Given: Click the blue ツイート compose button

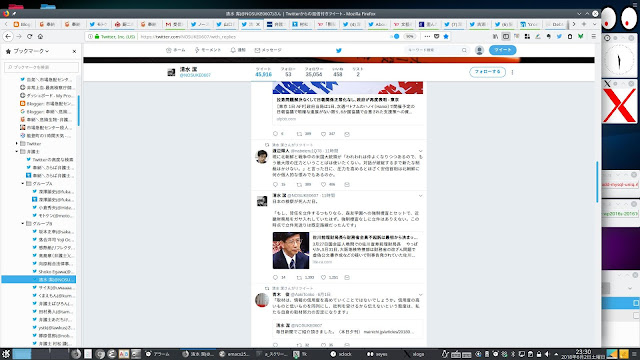Looking at the screenshot, I should point(502,50).
